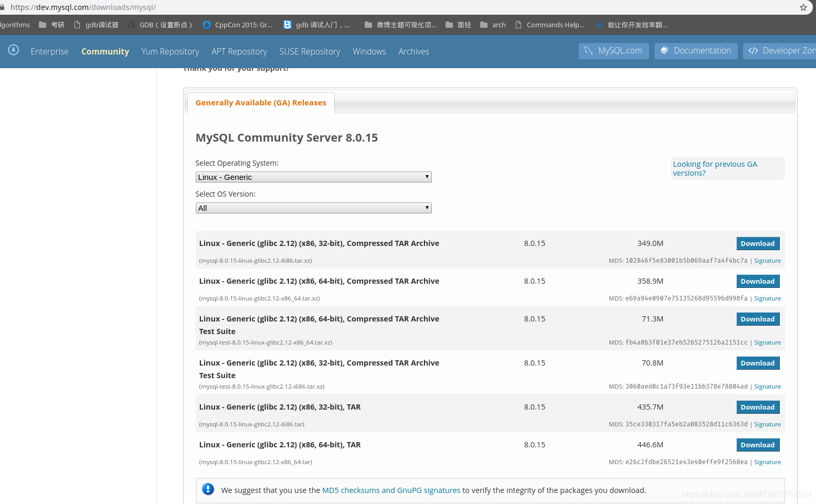Open Signature link for MD5 e26c2fdbe265
The height and width of the screenshot is (504, 816).
(767, 462)
